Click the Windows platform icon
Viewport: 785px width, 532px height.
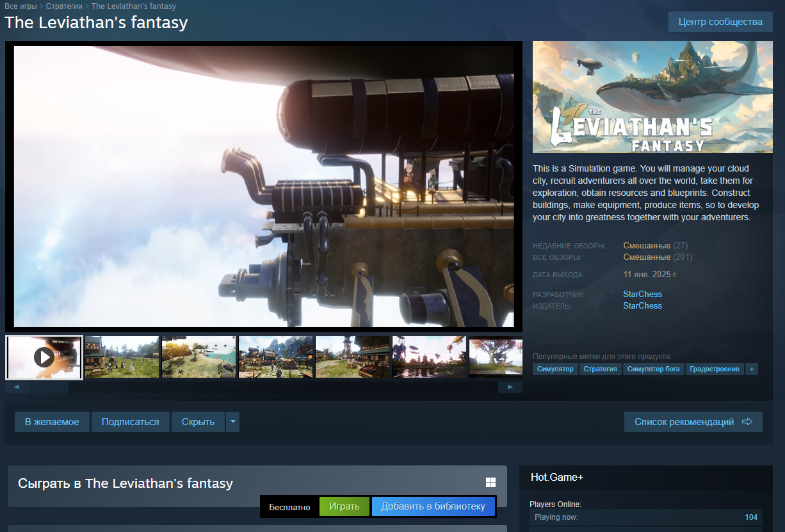491,483
